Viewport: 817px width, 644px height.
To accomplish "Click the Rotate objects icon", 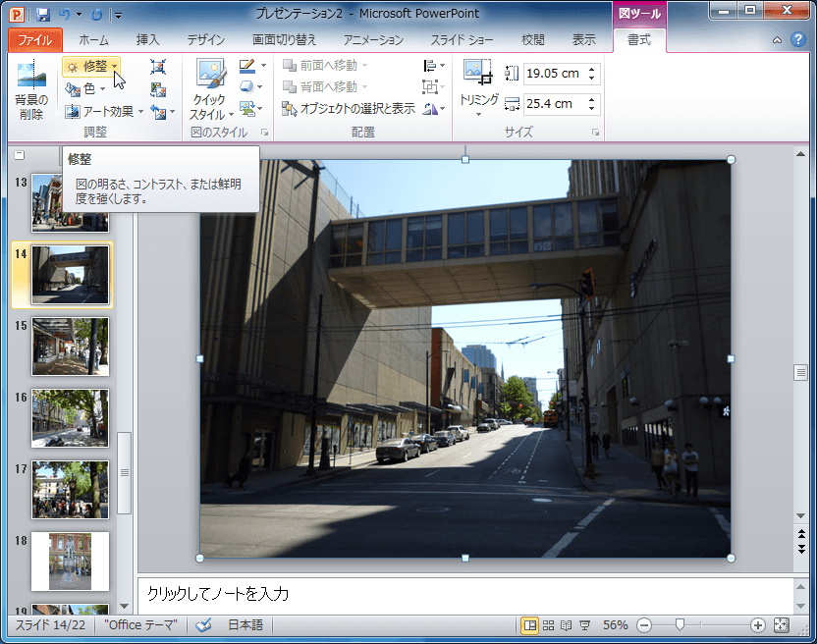I will [430, 109].
